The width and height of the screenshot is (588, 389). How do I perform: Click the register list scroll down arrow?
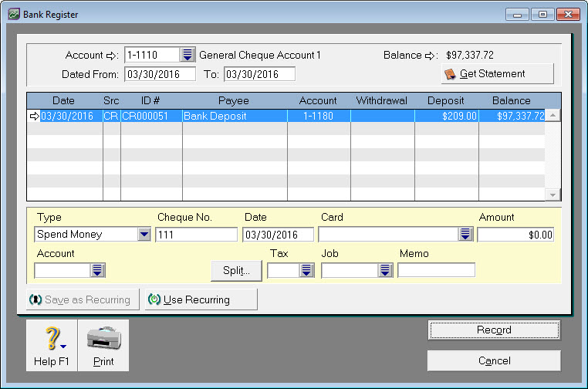click(x=553, y=195)
